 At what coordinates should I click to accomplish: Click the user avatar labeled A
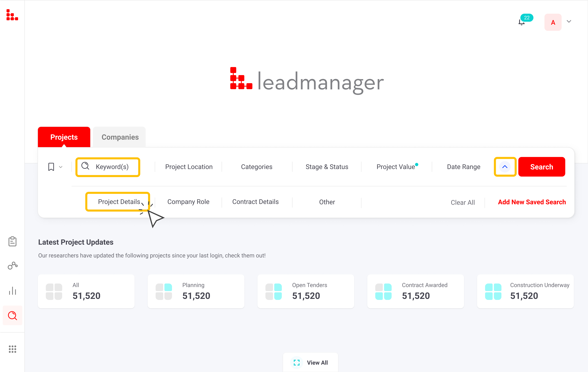553,22
